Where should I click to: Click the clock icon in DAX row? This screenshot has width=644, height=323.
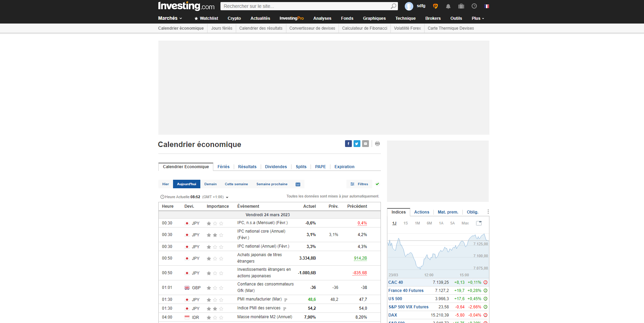(485, 315)
